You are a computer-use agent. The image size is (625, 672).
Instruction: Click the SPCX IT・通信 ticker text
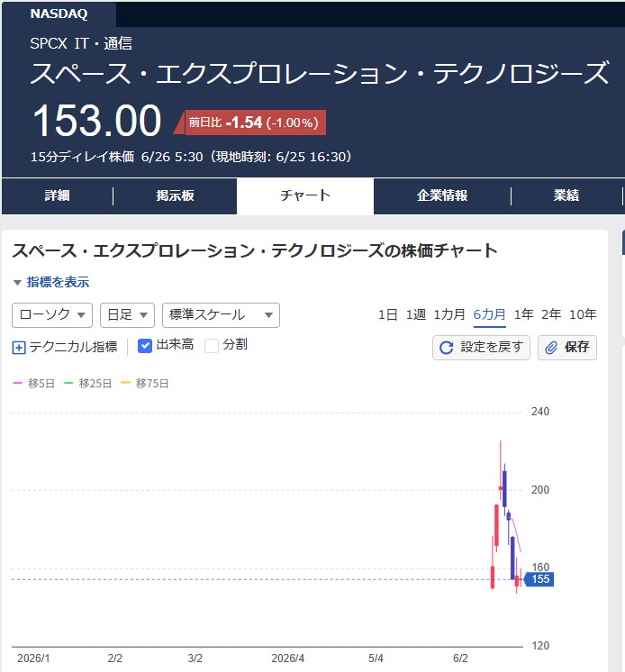pyautogui.click(x=81, y=43)
